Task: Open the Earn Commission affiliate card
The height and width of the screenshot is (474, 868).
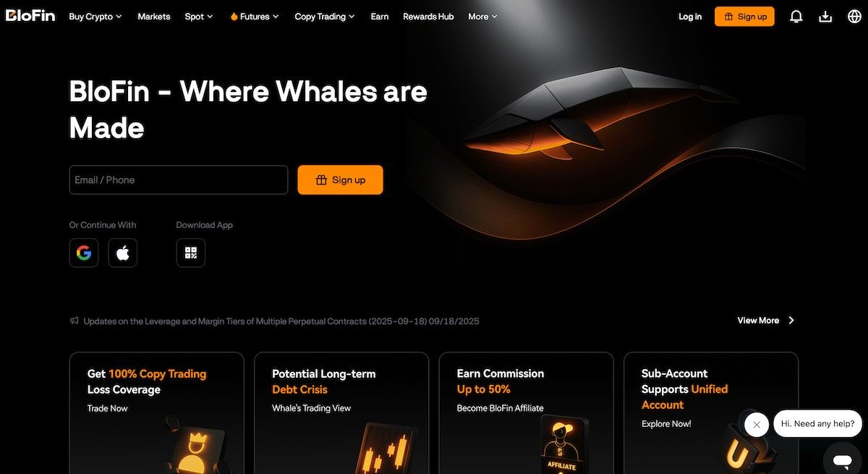Action: (526, 412)
